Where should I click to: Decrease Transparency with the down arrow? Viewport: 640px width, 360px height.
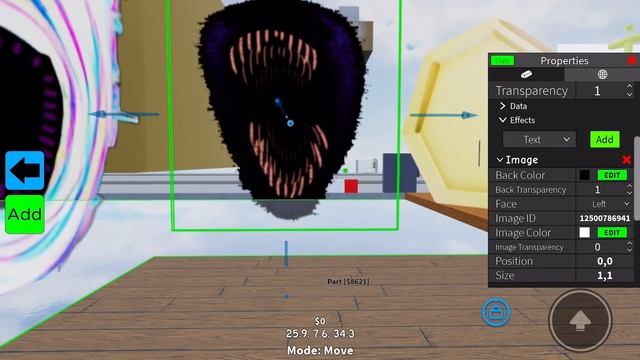[x=629, y=94]
